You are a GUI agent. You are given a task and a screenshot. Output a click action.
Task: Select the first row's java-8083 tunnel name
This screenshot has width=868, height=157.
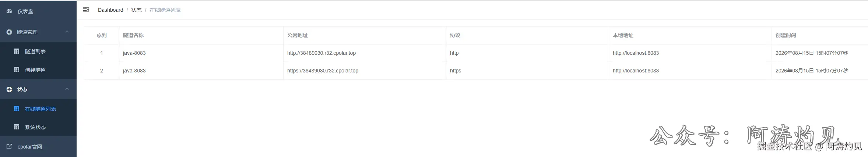pos(134,53)
